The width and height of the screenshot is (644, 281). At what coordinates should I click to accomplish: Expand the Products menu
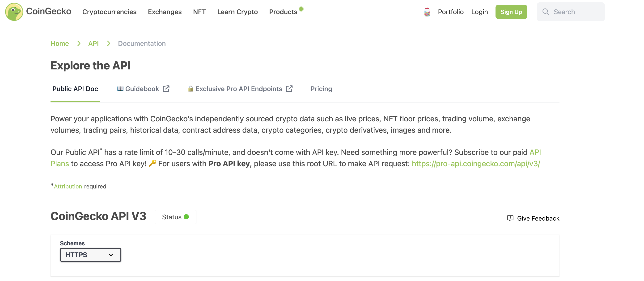[x=283, y=12]
